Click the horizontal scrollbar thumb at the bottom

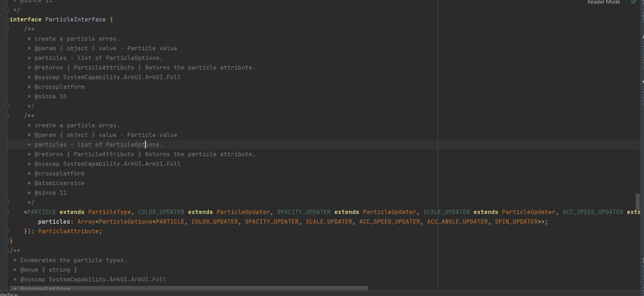click(189, 288)
